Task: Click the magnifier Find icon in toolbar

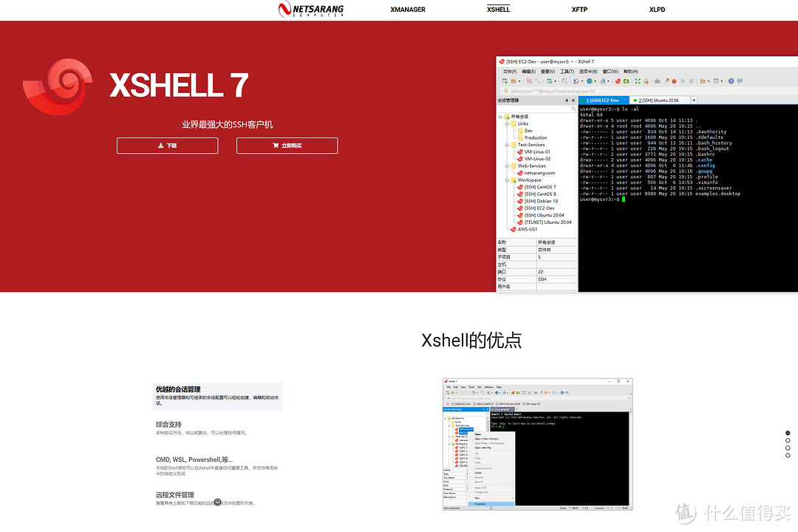Action: (565, 81)
